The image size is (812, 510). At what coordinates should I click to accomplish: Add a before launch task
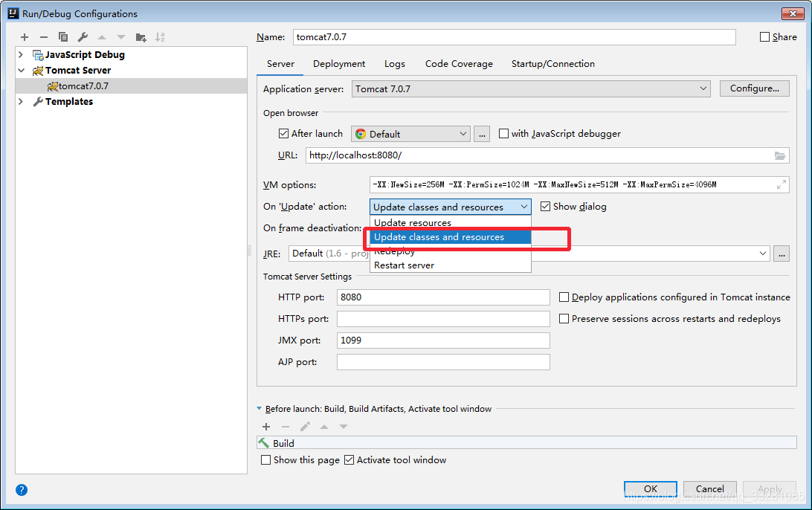266,427
